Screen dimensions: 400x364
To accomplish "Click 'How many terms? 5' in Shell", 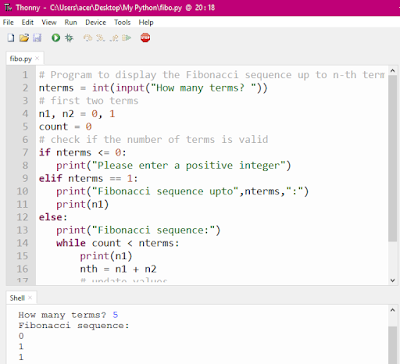I will tap(68, 315).
